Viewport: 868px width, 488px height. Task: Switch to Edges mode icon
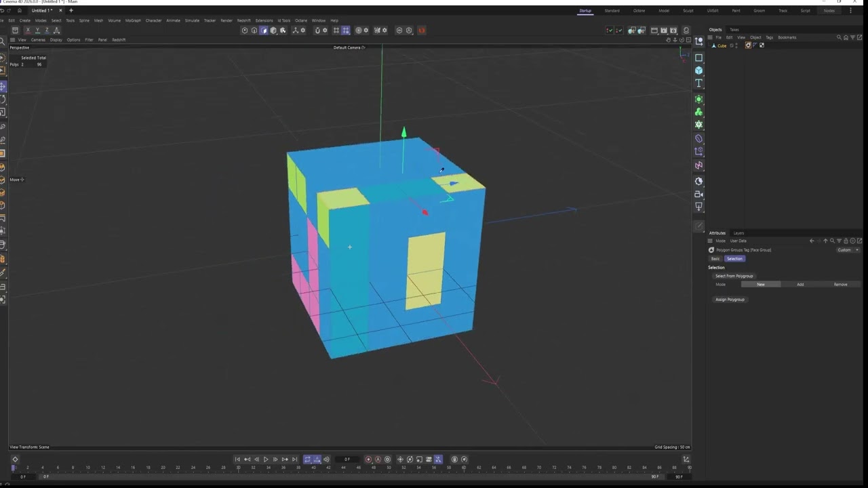point(254,30)
